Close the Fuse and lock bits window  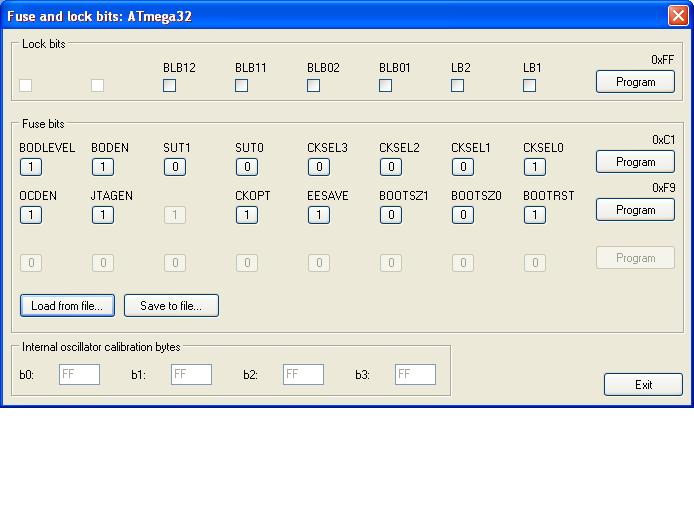point(677,16)
